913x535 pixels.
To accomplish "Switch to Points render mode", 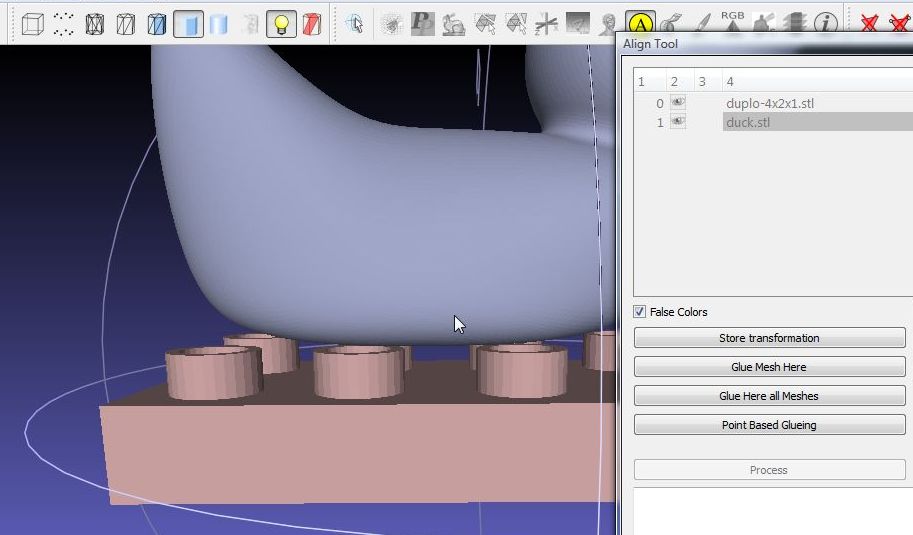I will tap(63, 24).
